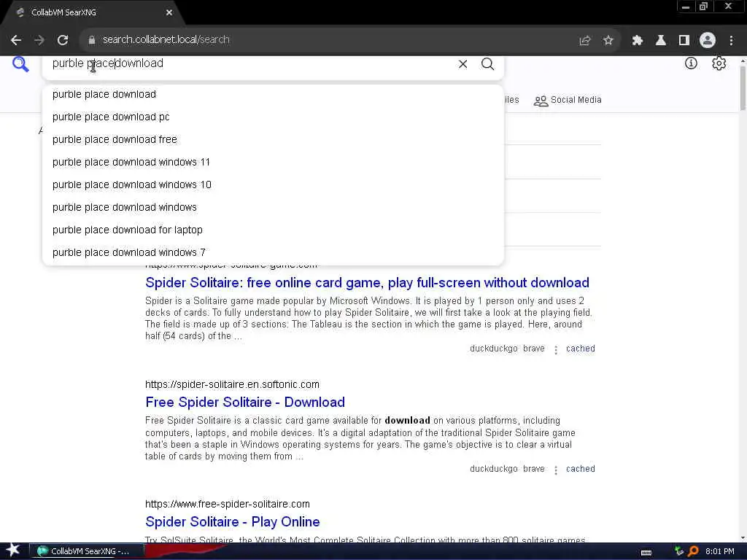Select the CollabVM SearXNG browser tab
747x560 pixels.
click(93, 13)
